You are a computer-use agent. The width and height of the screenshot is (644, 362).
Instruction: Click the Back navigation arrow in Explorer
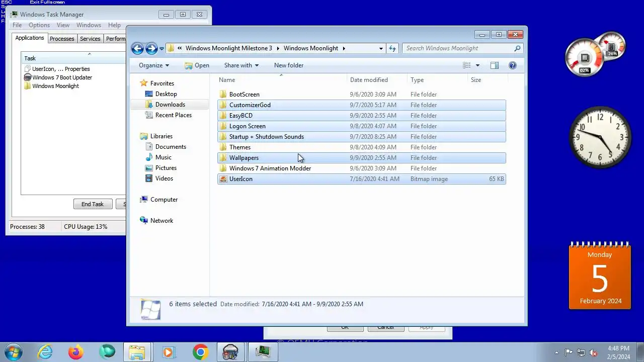click(x=137, y=48)
